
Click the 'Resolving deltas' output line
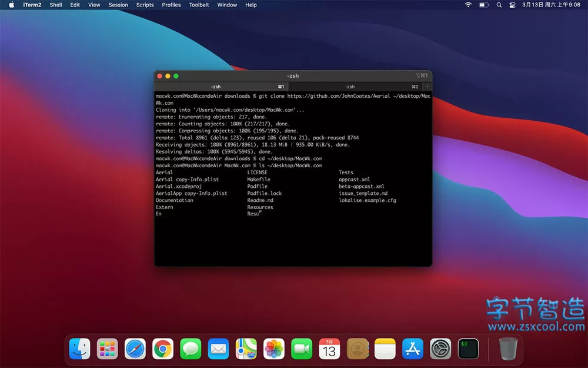[214, 152]
